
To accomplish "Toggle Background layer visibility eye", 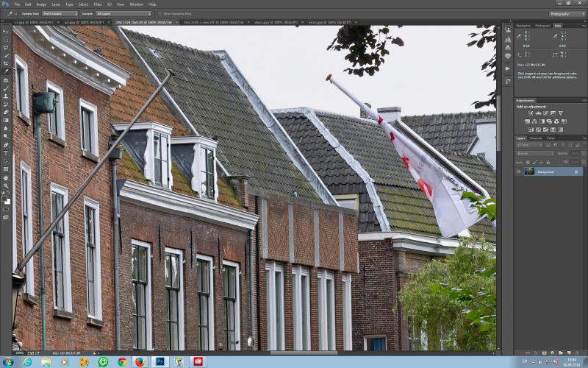I will coord(519,171).
